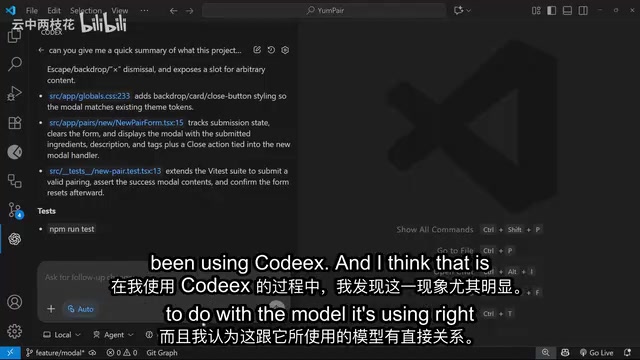Open the zoom status bar icon

coord(545,353)
